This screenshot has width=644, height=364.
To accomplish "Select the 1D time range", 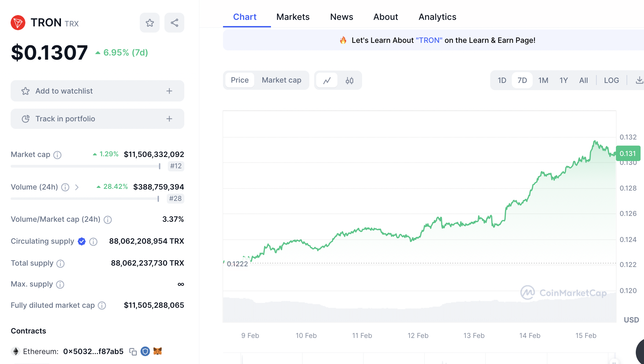I will tap(502, 81).
